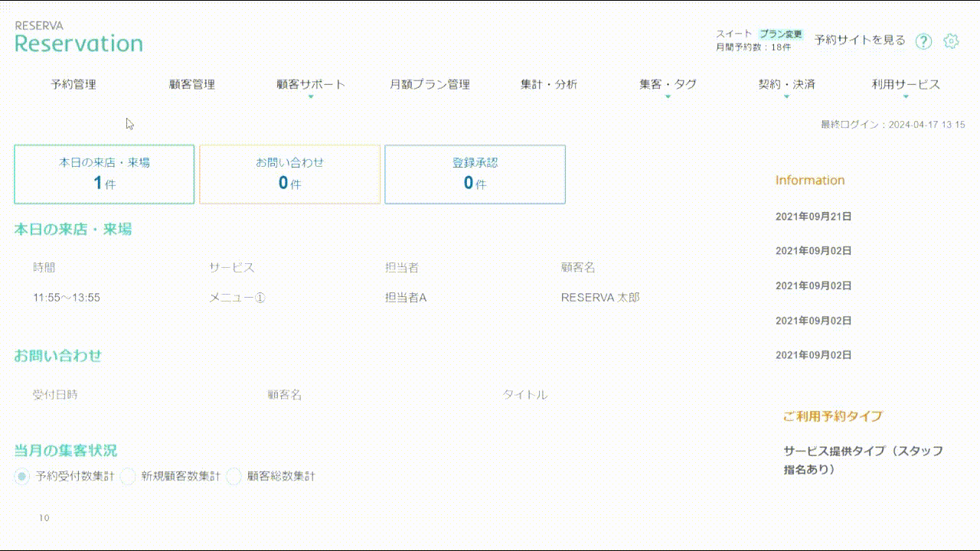Click the プラン変更 button
Viewport: 980px width, 551px height.
pos(780,34)
